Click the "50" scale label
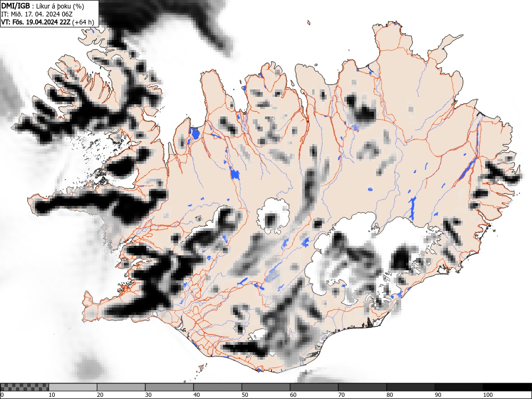The width and height of the screenshot is (532, 399). [x=244, y=395]
